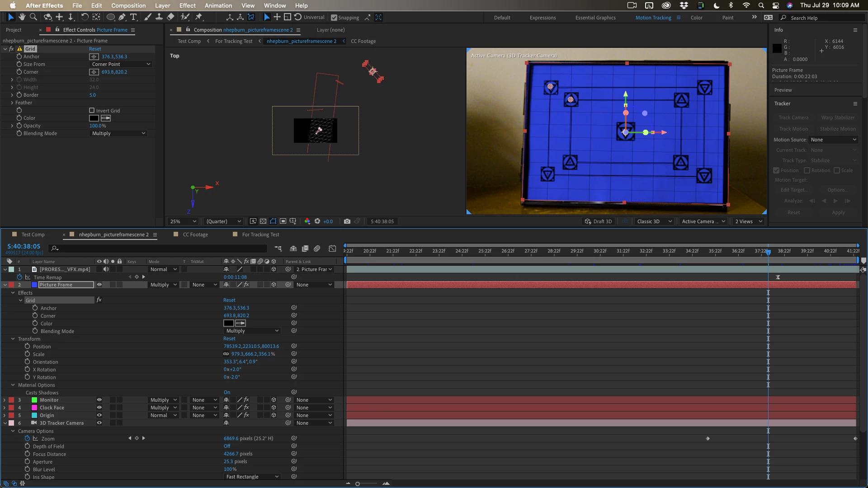This screenshot has height=488, width=868.
Task: Select the Zoom tool magnifier
Action: (x=33, y=17)
